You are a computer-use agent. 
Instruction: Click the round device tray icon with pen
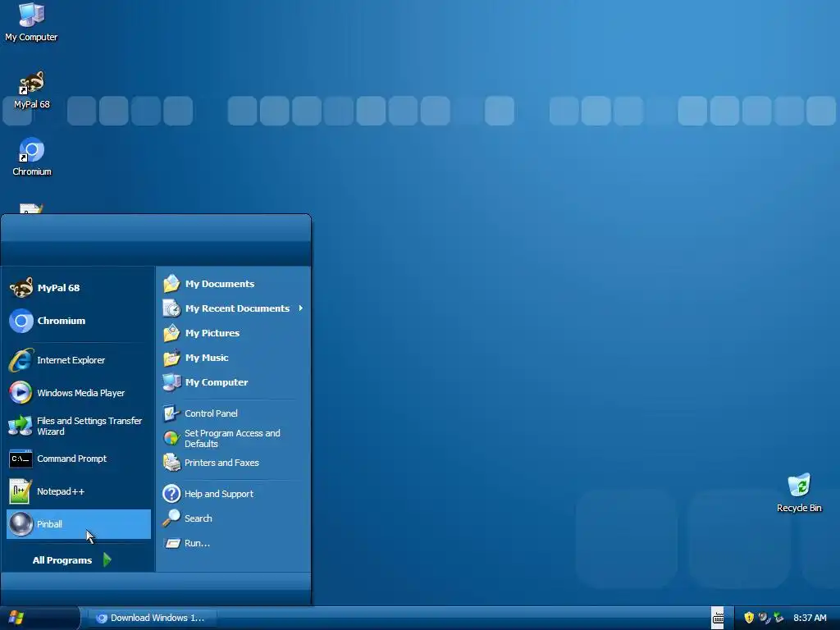764,618
